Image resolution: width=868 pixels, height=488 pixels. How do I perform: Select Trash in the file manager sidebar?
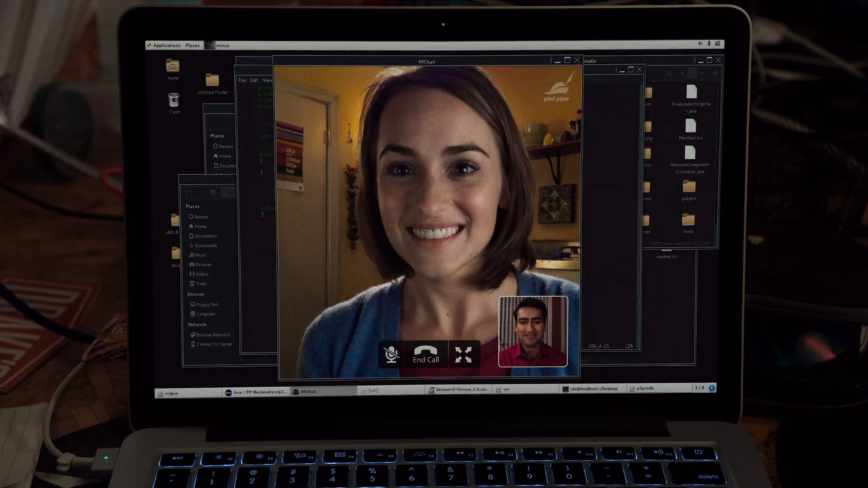click(198, 283)
